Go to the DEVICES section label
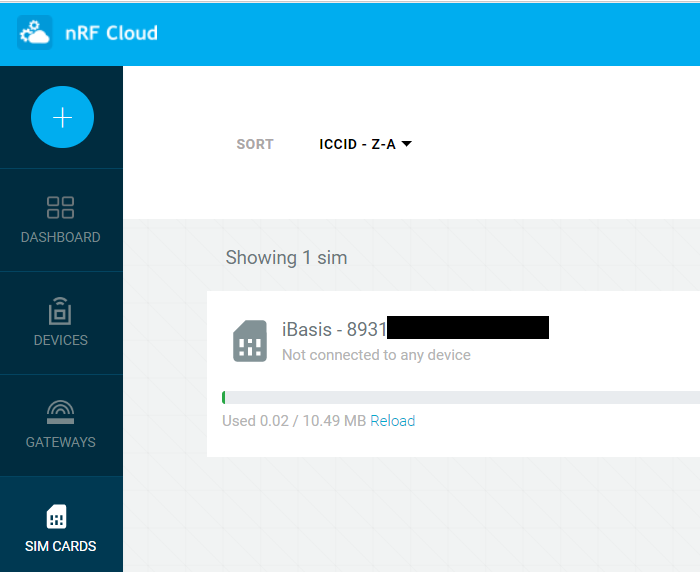 (x=61, y=341)
